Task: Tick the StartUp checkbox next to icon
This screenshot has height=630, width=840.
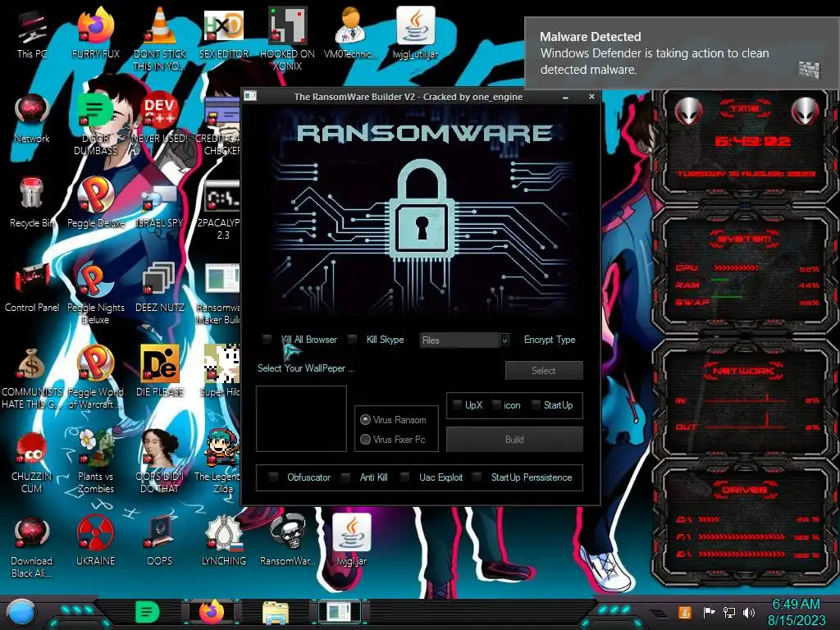Action: coord(536,405)
